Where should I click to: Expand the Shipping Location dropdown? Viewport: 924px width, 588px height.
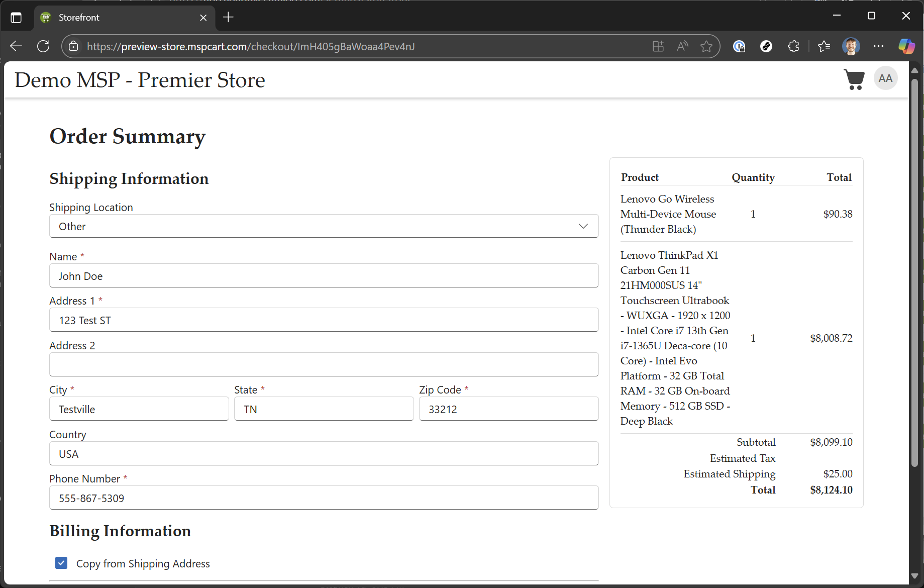pyautogui.click(x=324, y=226)
